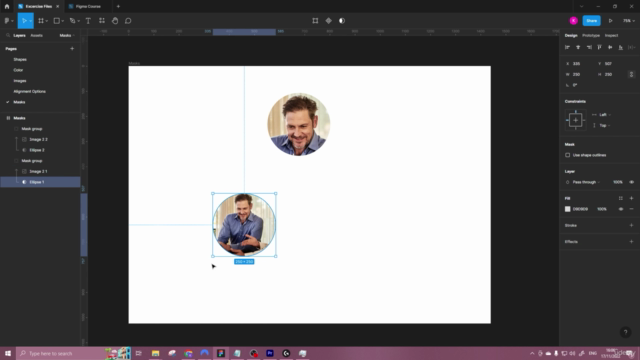Click the fill color swatch D9D9D9

(x=567, y=209)
